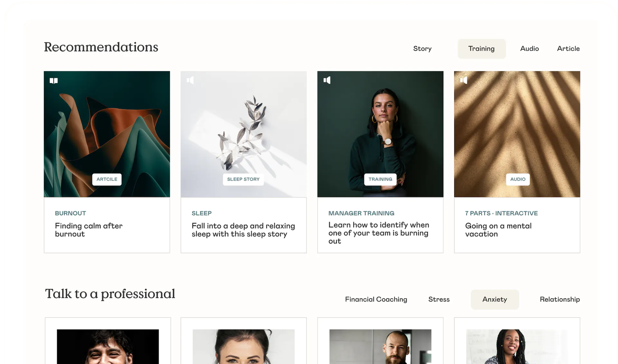618x364 pixels.
Task: Click the AUDIO badge on the sand pattern card
Action: [x=518, y=179]
